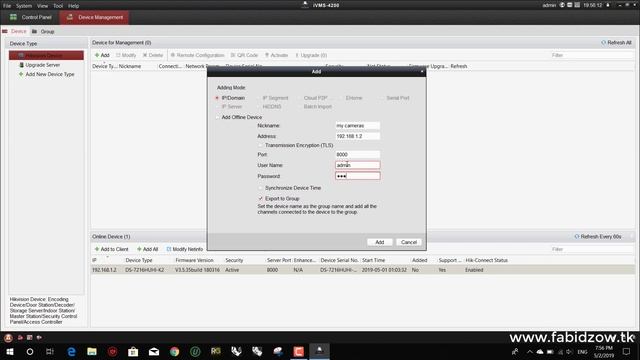The image size is (640, 360).
Task: Enable Transmission Encryption (TLS) checkbox
Action: pos(260,145)
